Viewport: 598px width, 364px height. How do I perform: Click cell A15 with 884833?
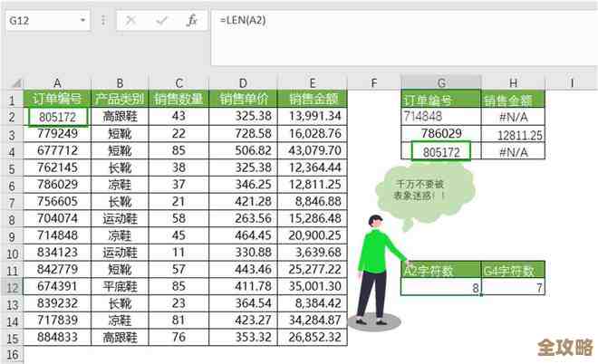click(x=57, y=337)
